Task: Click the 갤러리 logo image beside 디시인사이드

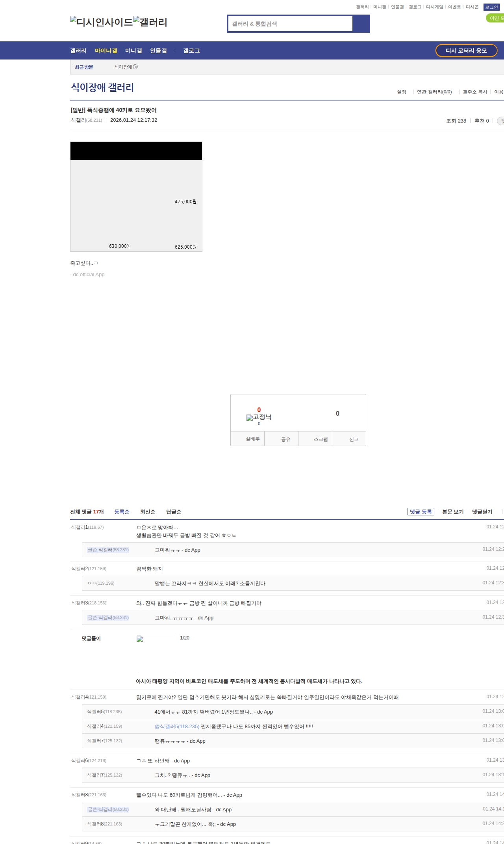Action: pos(150,22)
